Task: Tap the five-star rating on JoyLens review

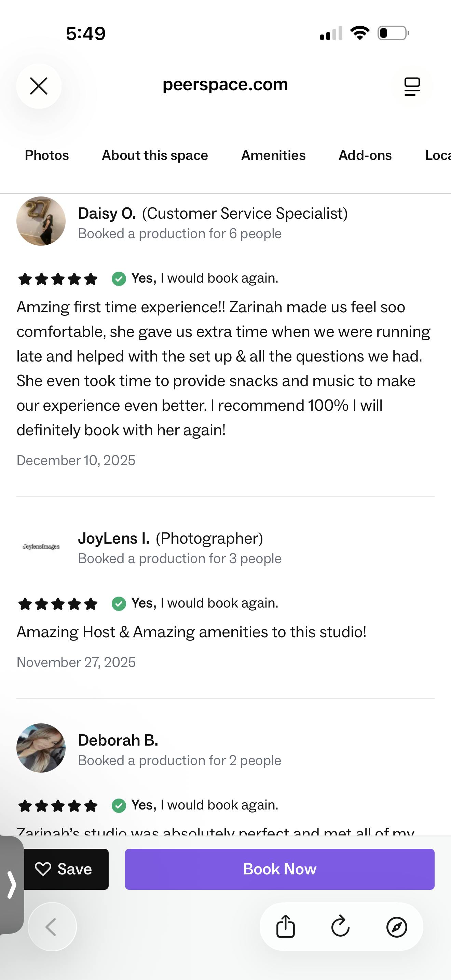Action: coord(58,604)
